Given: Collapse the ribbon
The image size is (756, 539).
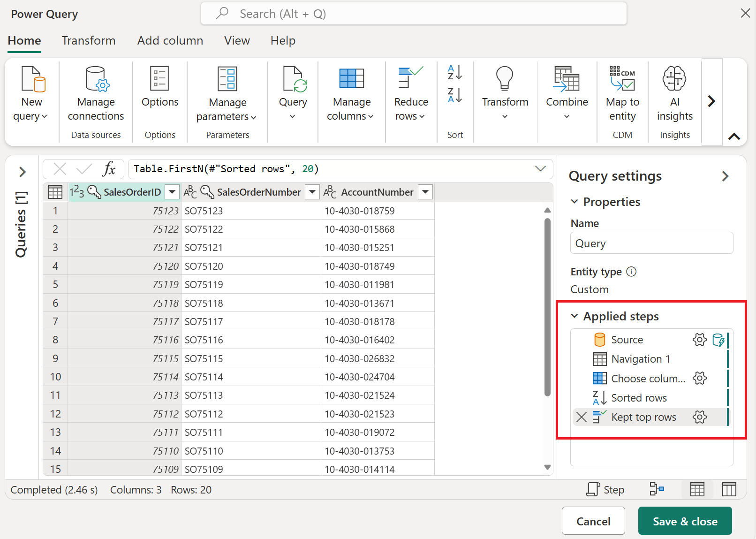Looking at the screenshot, I should (x=734, y=137).
